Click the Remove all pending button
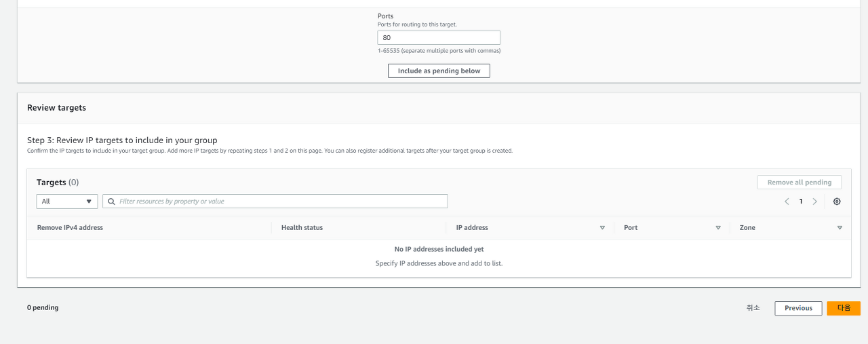The image size is (868, 344). pos(800,183)
